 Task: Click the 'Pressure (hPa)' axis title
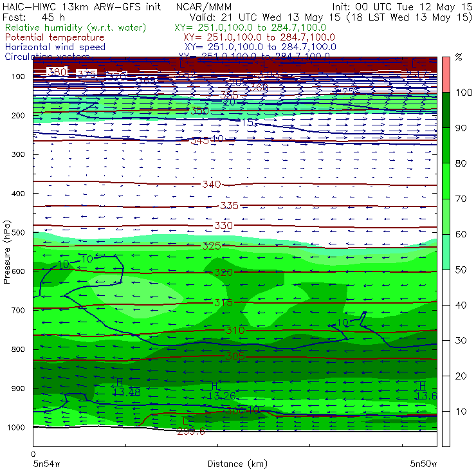coord(6,252)
